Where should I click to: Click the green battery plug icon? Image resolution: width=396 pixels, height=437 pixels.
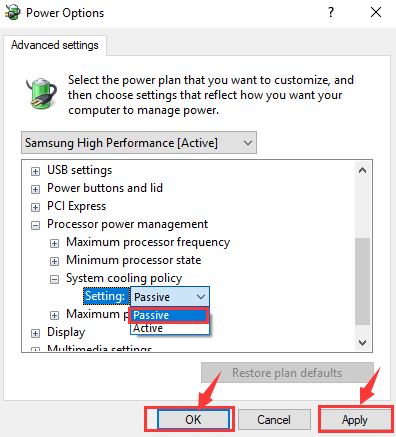41,94
